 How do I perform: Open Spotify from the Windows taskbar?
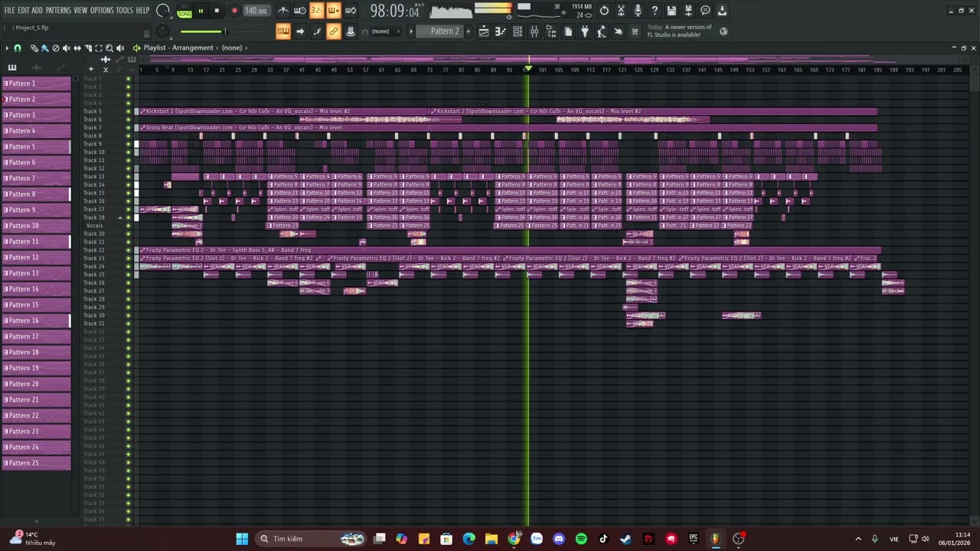click(581, 539)
